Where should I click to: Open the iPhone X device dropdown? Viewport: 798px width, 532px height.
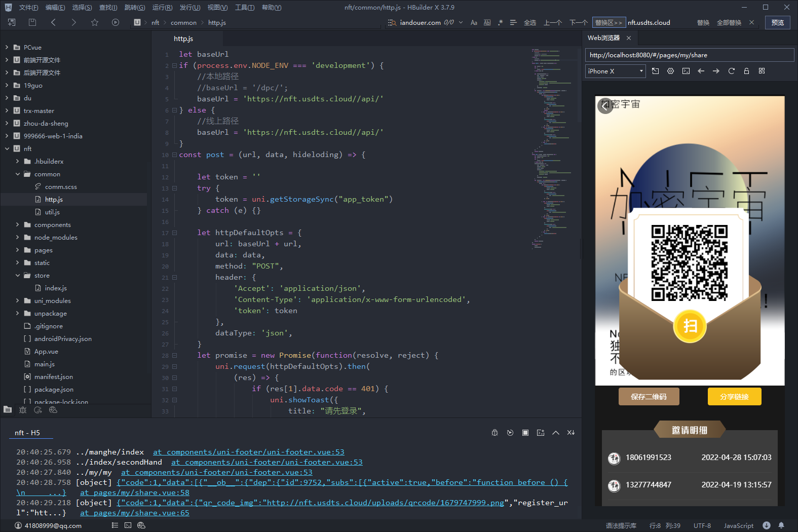(616, 71)
